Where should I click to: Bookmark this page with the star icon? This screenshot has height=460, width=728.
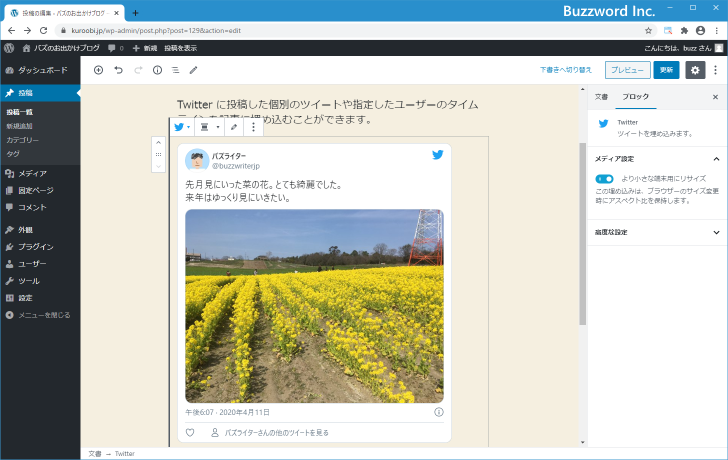pos(648,31)
